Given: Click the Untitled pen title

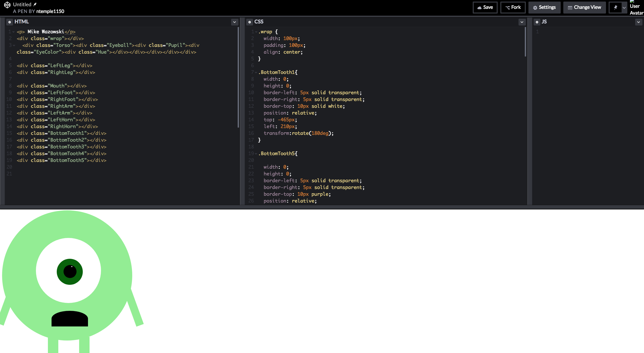Looking at the screenshot, I should click(x=22, y=4).
